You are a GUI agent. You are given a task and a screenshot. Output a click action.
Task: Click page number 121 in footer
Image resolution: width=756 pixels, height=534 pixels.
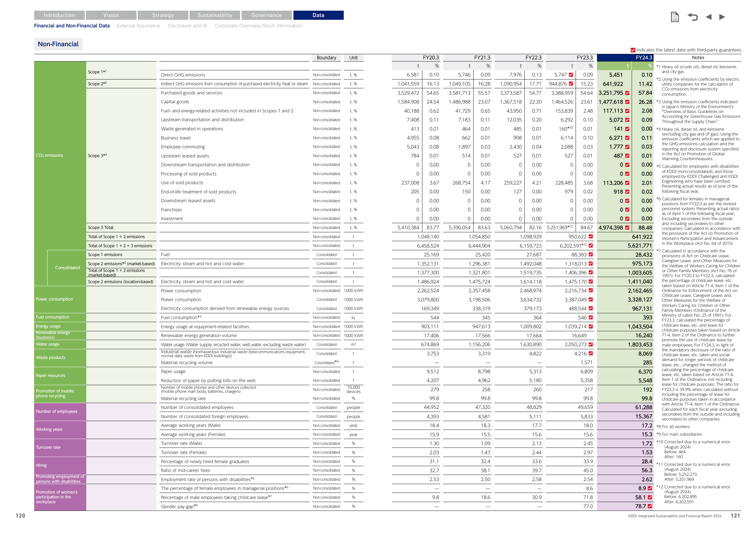pos(735,515)
